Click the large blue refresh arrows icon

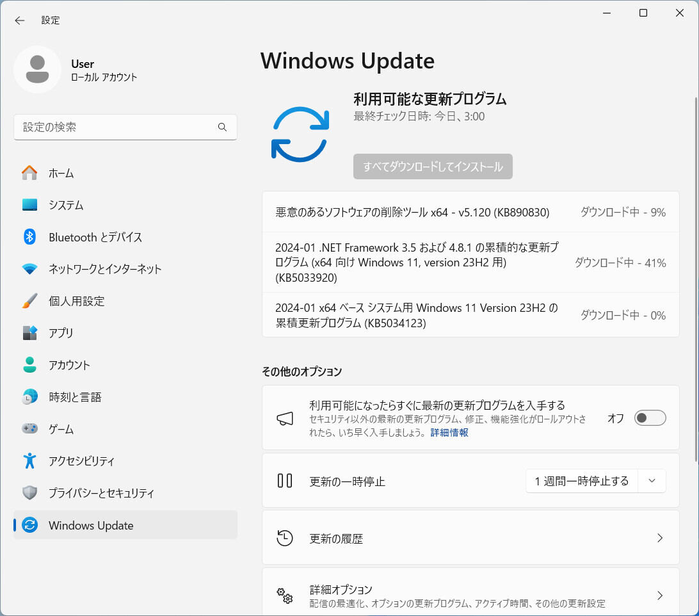tap(300, 134)
